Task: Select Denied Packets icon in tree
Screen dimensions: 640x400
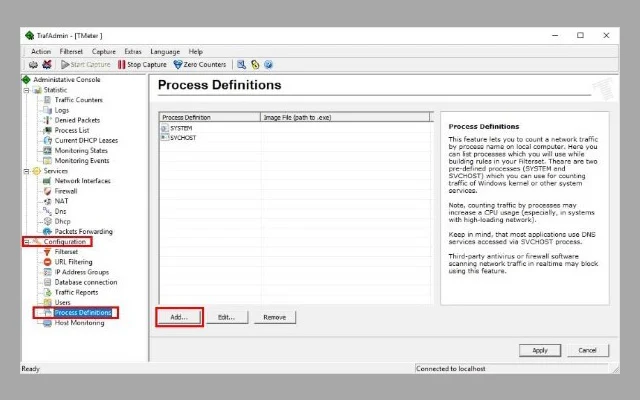Action: tap(47, 120)
